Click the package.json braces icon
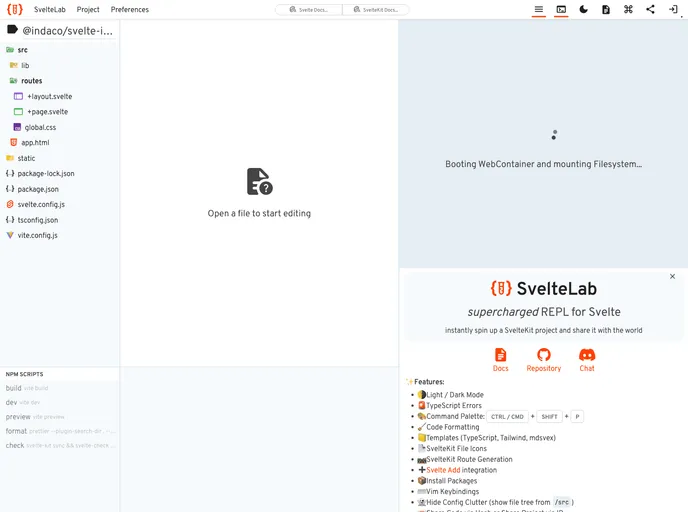The height and width of the screenshot is (512, 688). tap(10, 189)
